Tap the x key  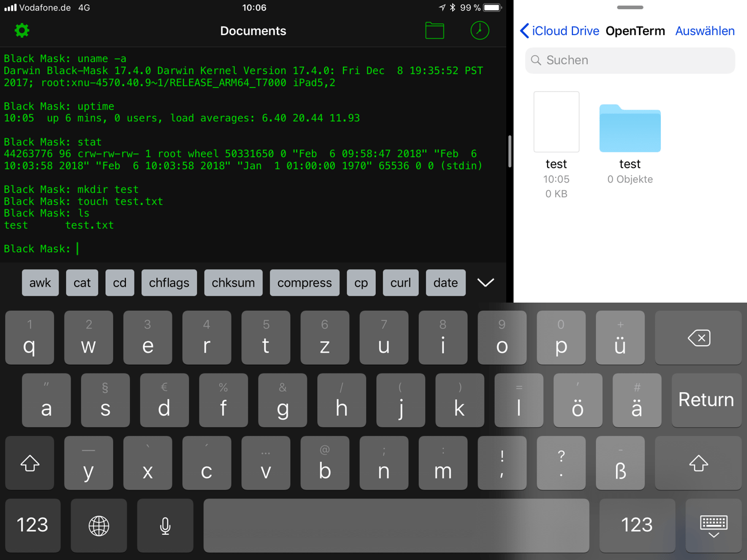click(148, 463)
